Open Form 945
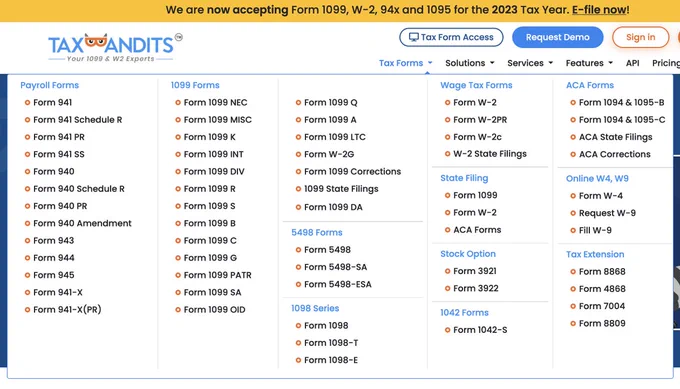Screen dimensions: 680x389 [54, 275]
